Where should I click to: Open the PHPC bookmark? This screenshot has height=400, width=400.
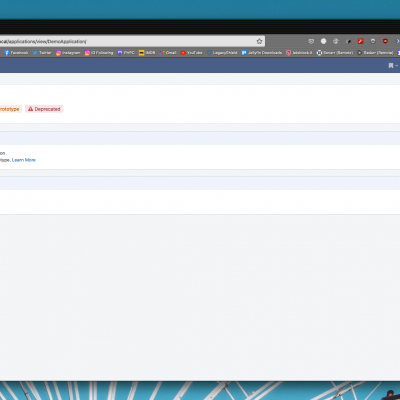126,53
